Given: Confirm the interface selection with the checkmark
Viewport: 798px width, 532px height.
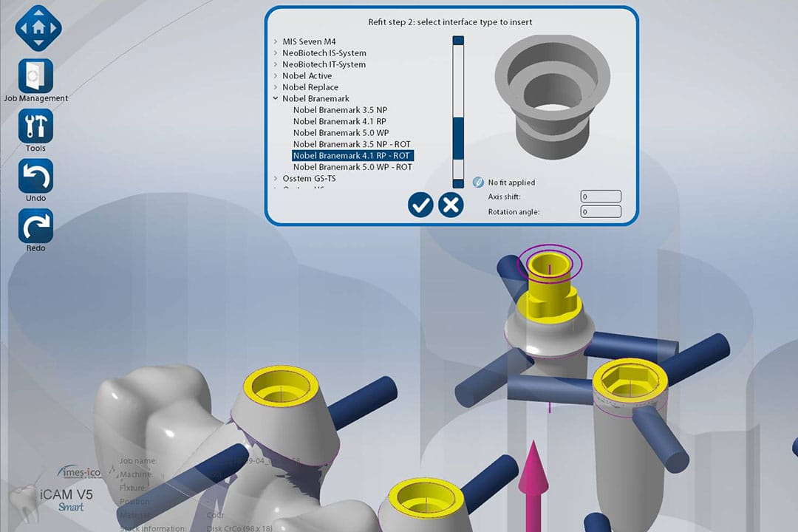Looking at the screenshot, I should [420, 205].
